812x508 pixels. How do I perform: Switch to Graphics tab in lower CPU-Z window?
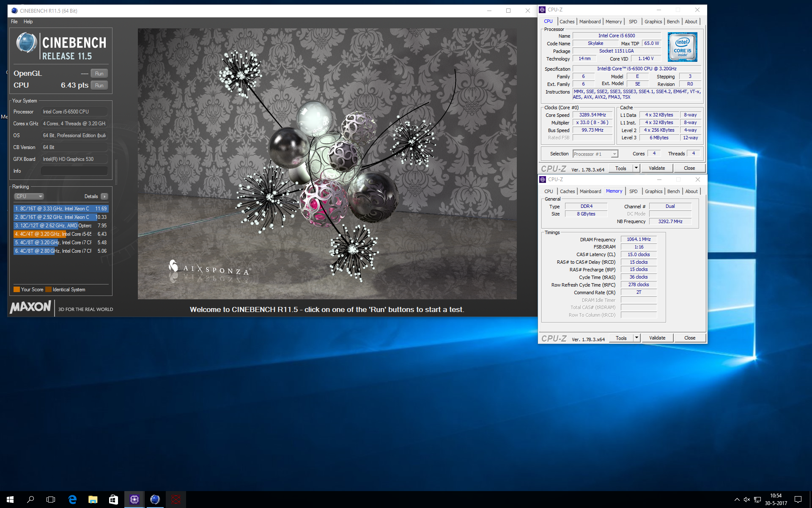pyautogui.click(x=653, y=191)
